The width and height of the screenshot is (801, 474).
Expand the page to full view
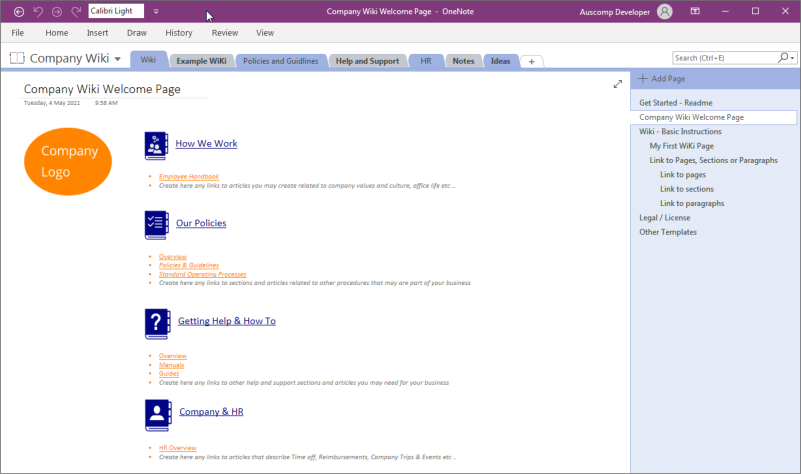pyautogui.click(x=618, y=85)
